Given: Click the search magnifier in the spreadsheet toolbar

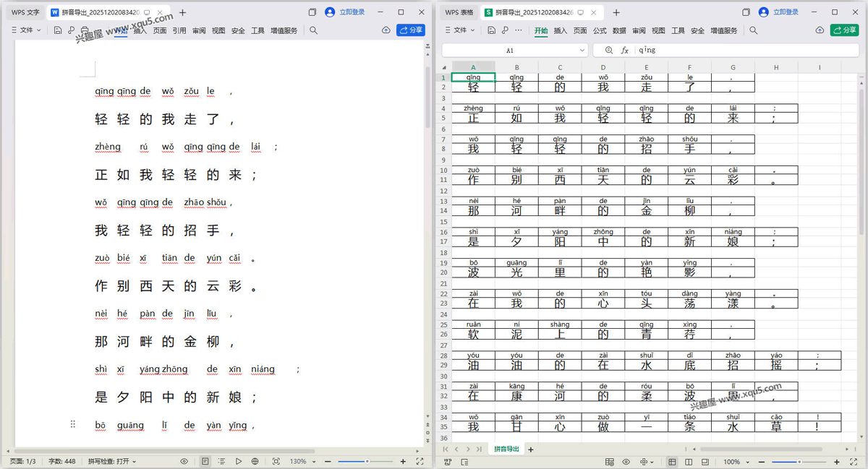Looking at the screenshot, I should coord(753,30).
